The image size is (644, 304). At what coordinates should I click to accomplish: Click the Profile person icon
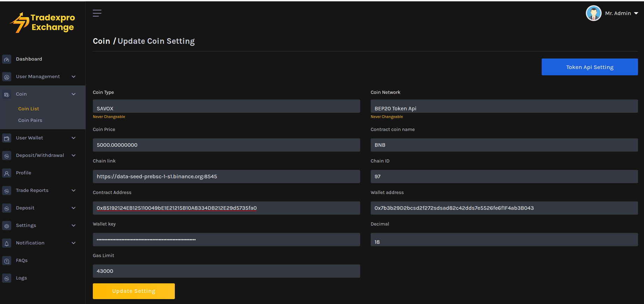pos(7,173)
